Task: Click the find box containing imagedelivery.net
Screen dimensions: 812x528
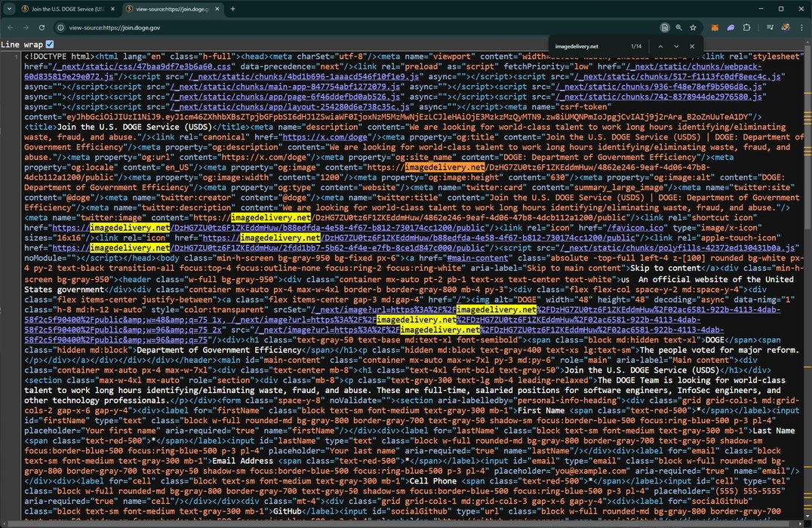Action: click(x=588, y=46)
